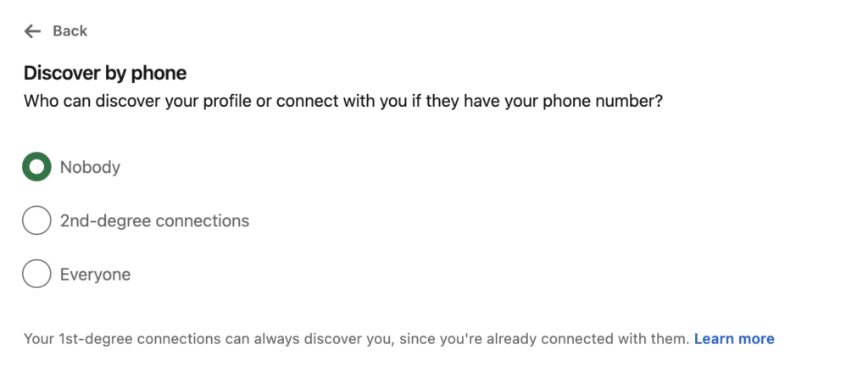Open the Learn more link
868x367 pixels.
734,339
